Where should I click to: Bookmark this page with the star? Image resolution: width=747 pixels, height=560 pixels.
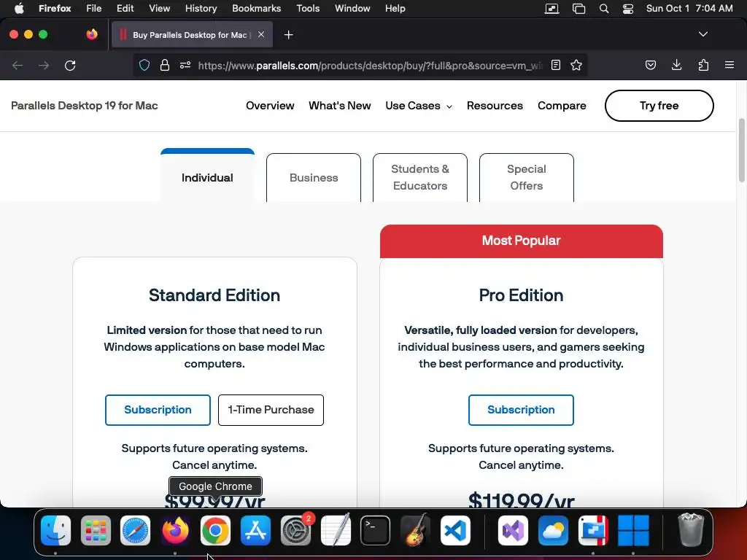click(x=576, y=65)
